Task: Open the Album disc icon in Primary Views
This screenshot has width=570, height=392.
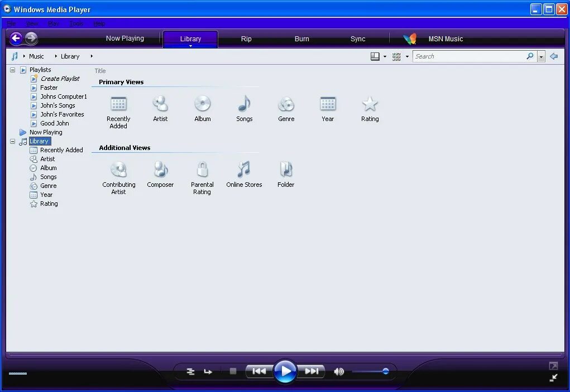Action: tap(203, 104)
